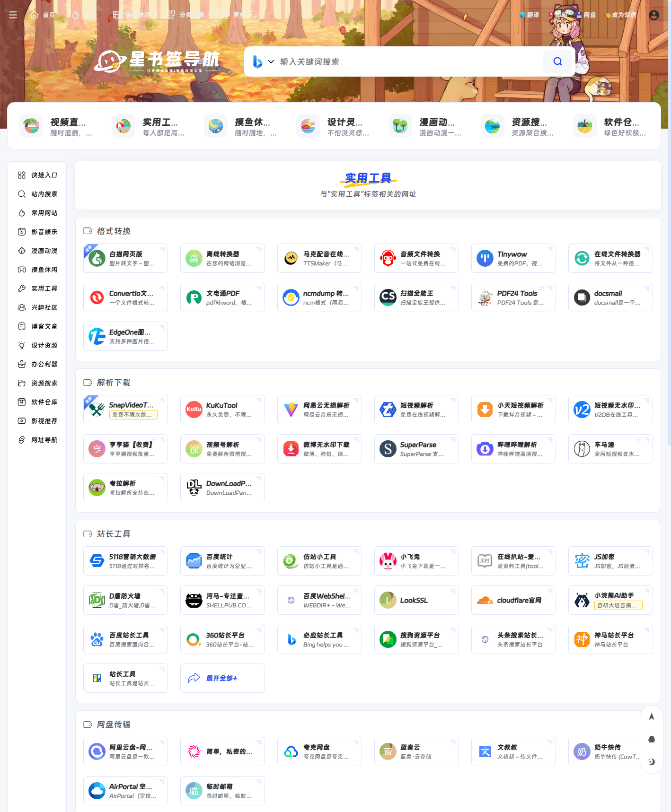Open the 网易云无损解析 icon

click(291, 410)
